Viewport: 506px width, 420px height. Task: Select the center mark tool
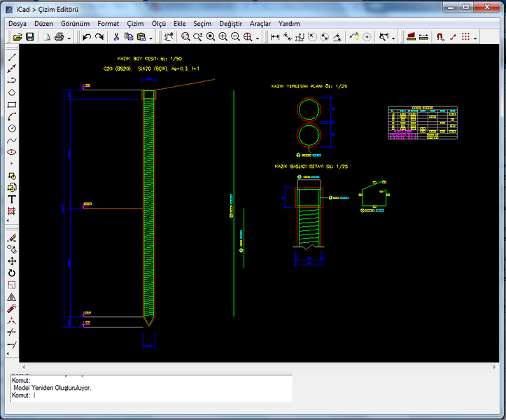tap(367, 37)
